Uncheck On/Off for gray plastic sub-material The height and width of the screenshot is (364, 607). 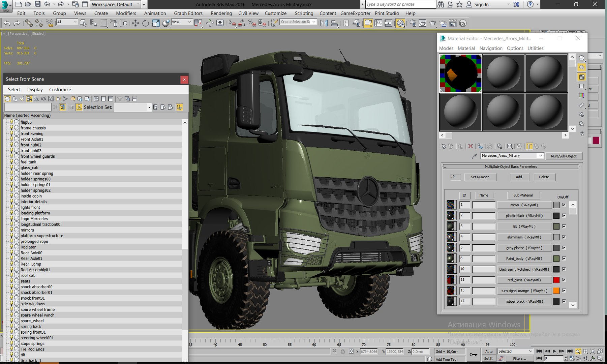(564, 248)
